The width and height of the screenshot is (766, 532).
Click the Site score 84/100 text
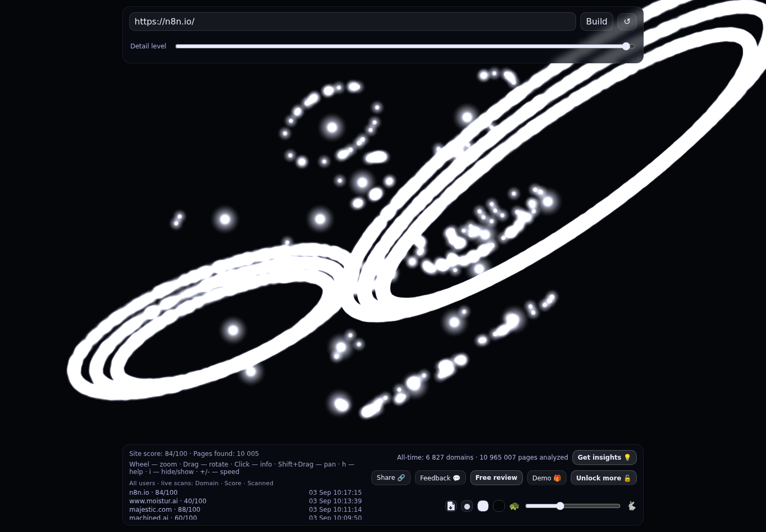coord(158,454)
